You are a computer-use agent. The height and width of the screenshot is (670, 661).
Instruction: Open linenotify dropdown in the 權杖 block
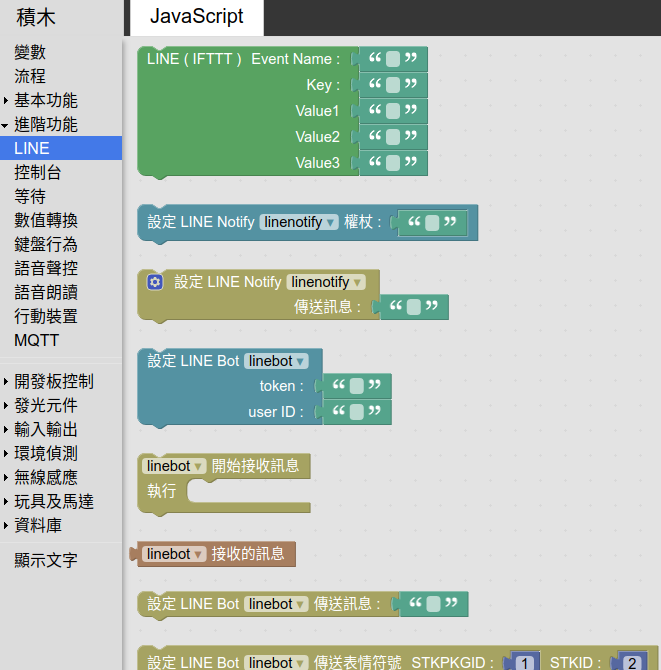[299, 222]
